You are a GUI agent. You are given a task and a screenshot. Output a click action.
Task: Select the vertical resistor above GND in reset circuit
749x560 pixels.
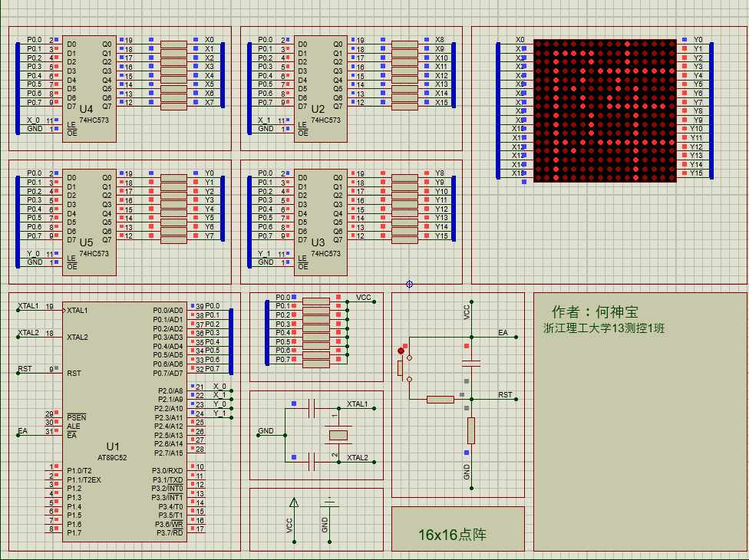(x=471, y=430)
